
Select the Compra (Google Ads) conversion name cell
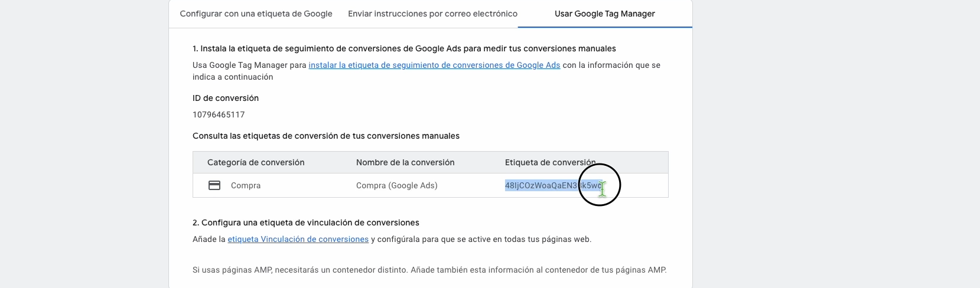397,185
